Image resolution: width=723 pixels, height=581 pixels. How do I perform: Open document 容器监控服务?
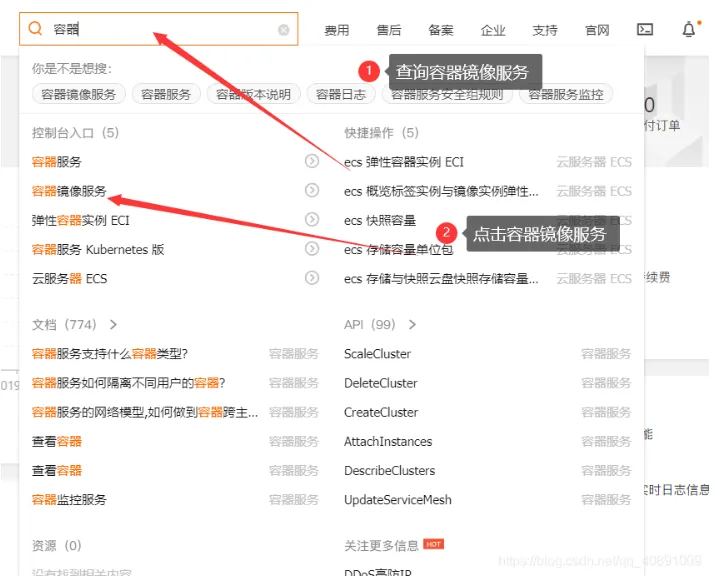click(69, 499)
